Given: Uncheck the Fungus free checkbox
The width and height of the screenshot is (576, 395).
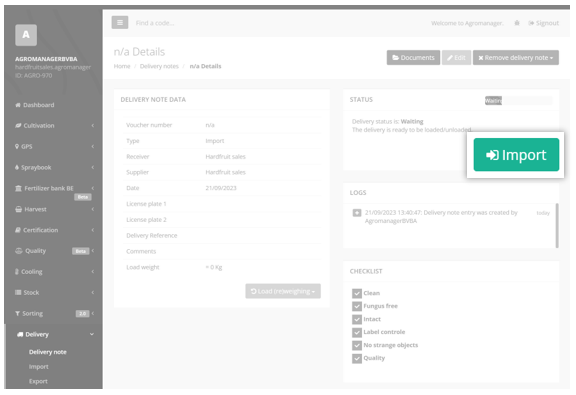Looking at the screenshot, I should [x=357, y=306].
